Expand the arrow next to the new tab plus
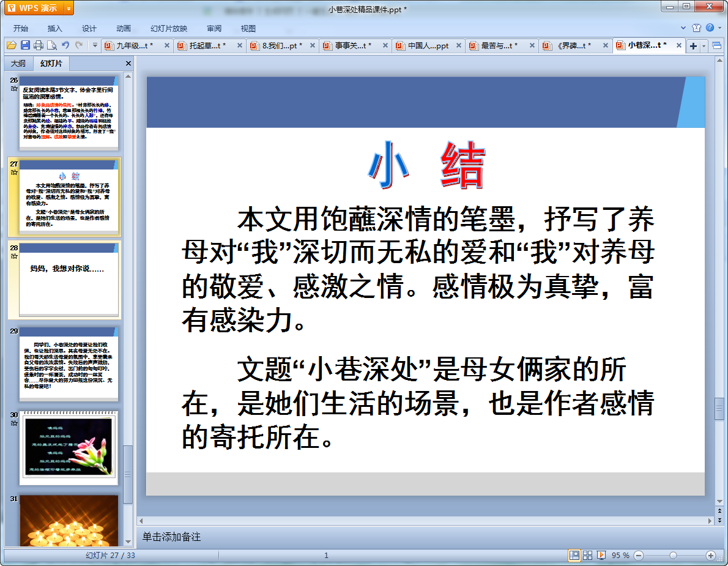728x566 pixels. click(x=704, y=46)
